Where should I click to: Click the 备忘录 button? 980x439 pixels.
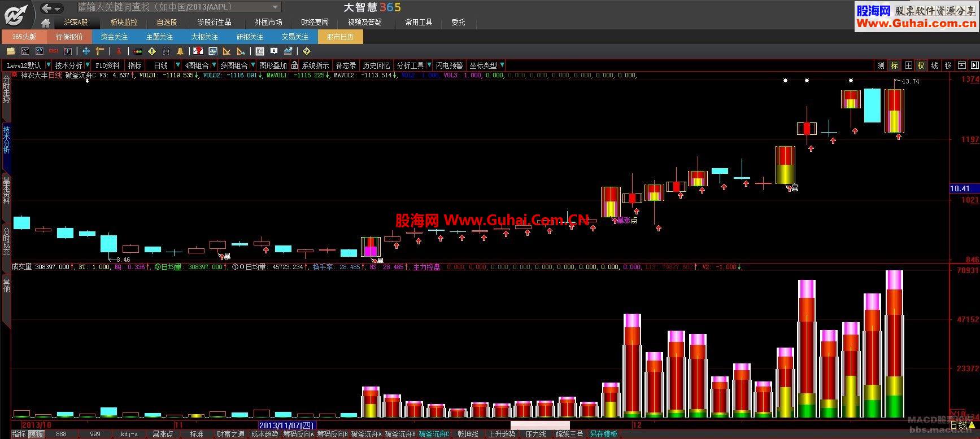[346, 65]
